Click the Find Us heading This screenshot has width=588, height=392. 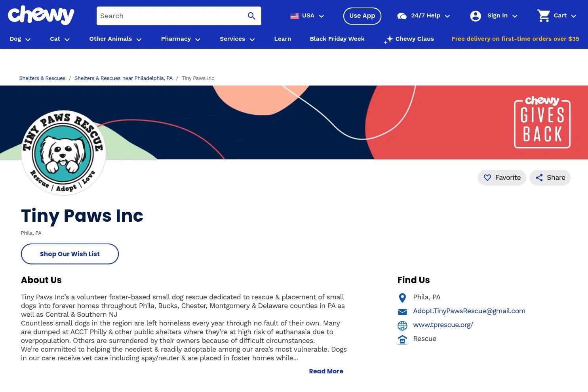click(413, 280)
